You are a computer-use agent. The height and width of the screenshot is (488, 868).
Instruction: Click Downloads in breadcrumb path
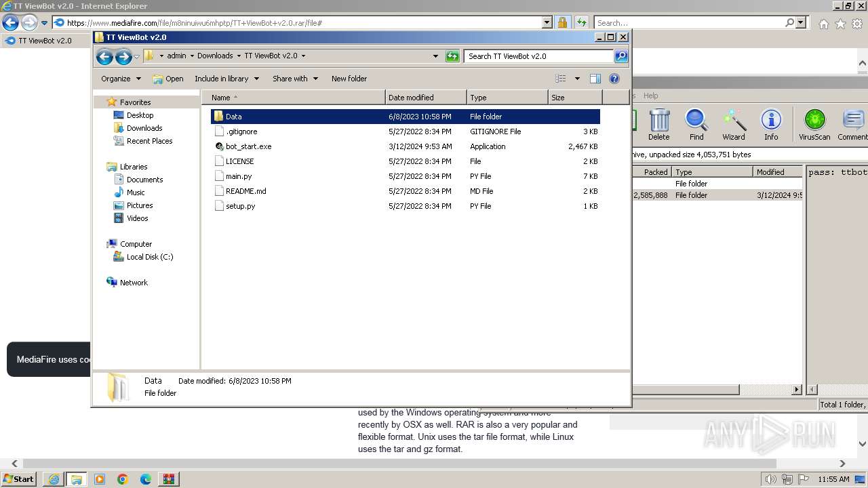point(215,56)
